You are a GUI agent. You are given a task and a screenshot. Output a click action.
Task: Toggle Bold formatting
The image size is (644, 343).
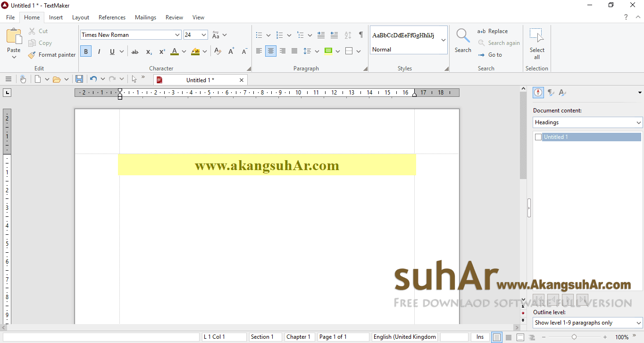pos(86,51)
